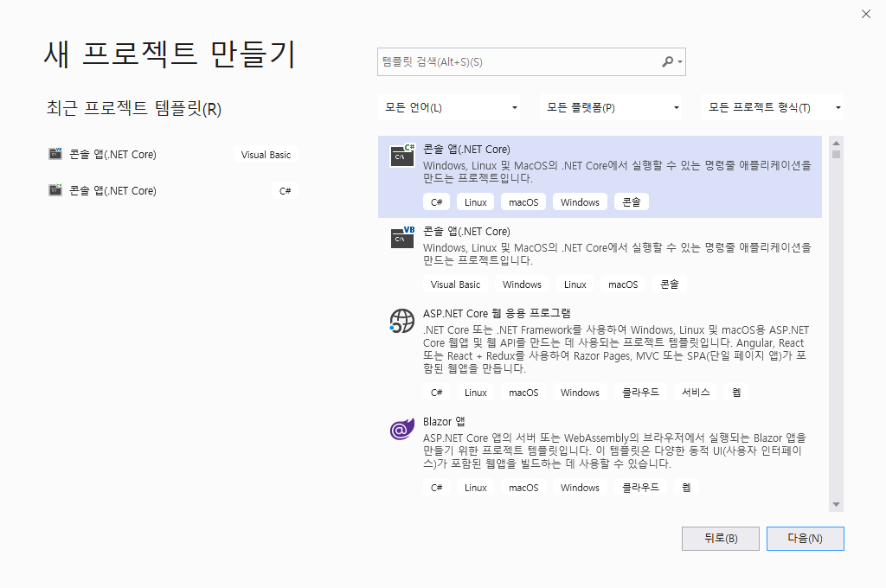The height and width of the screenshot is (588, 886).
Task: Click the recent Visual Basic console app icon
Action: tap(55, 154)
